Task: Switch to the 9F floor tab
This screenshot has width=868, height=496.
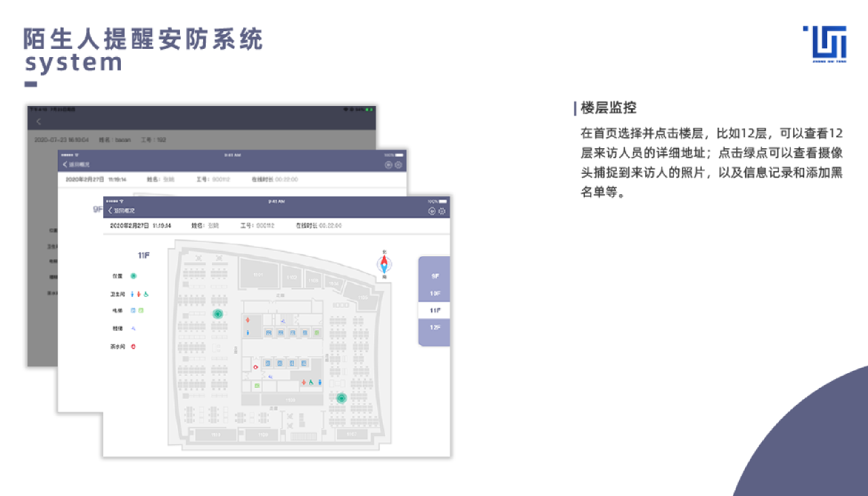Action: click(x=435, y=277)
